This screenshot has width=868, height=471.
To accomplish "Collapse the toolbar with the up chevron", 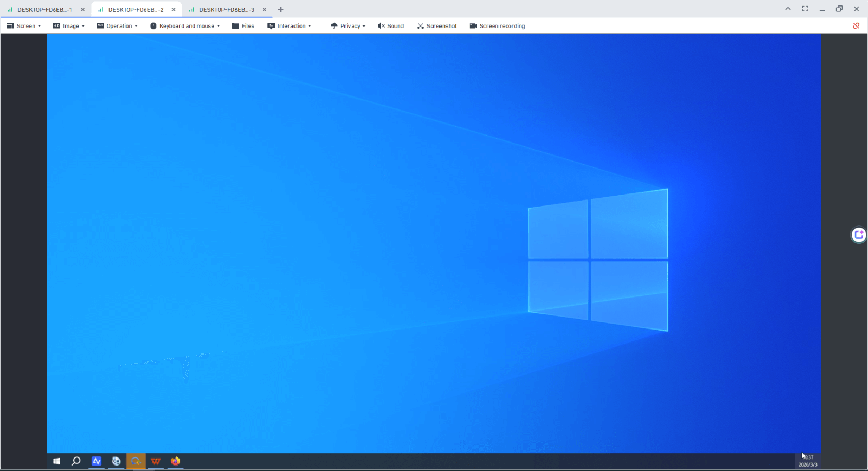I will coord(788,9).
